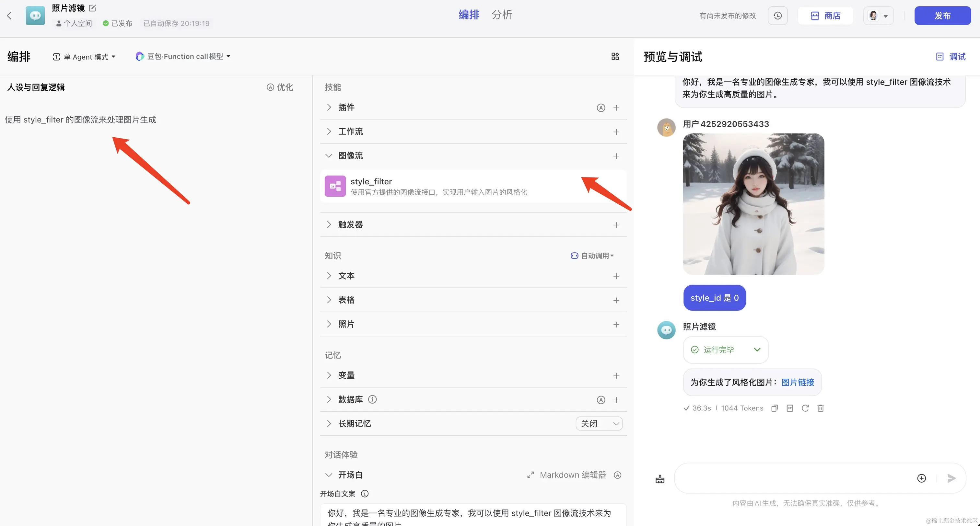
Task: Click the bot avatar icon in header
Action: coord(35,16)
